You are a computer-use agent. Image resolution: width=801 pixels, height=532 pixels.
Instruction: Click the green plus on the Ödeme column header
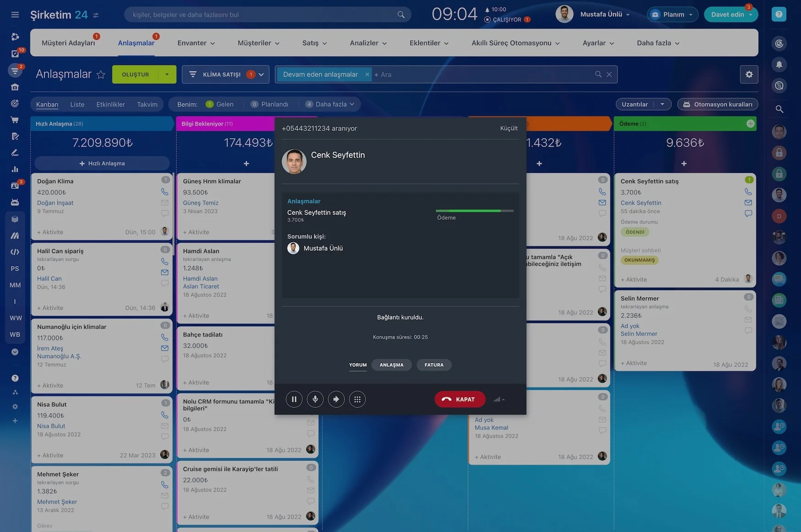point(751,124)
